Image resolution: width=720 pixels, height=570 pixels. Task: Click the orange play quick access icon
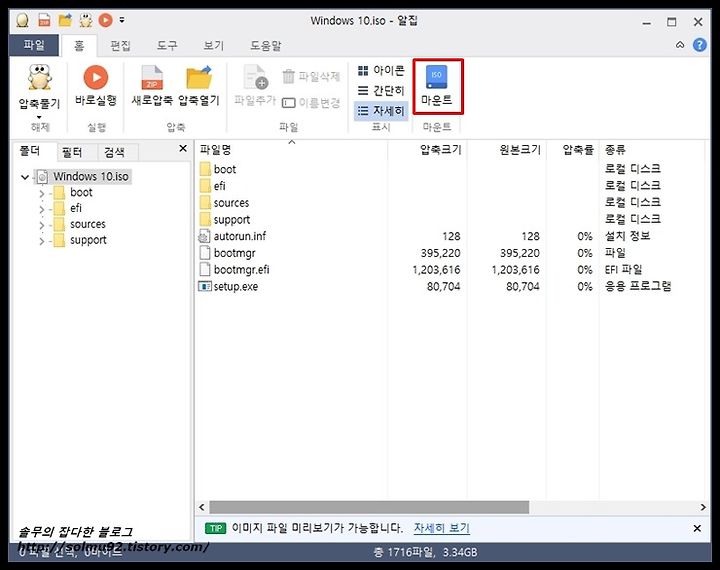[105, 20]
